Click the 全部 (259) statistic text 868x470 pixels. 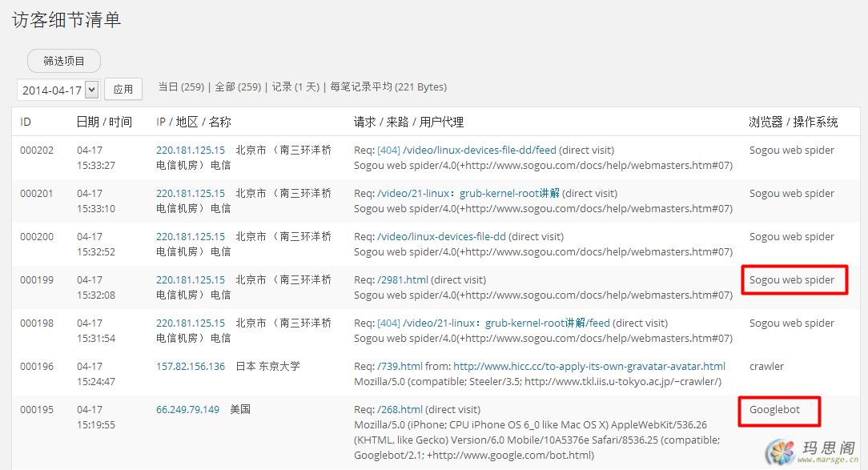(238, 87)
